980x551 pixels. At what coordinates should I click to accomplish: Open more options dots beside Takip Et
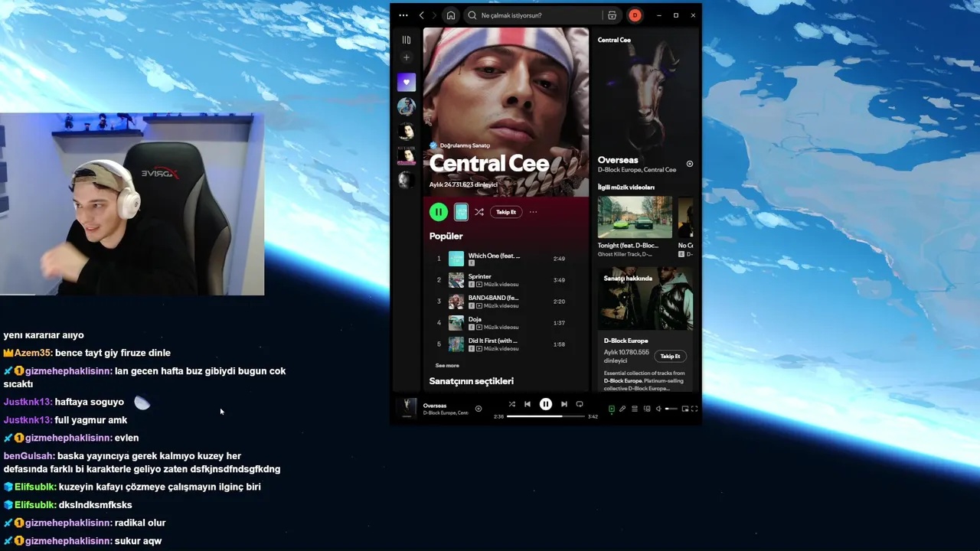533,212
